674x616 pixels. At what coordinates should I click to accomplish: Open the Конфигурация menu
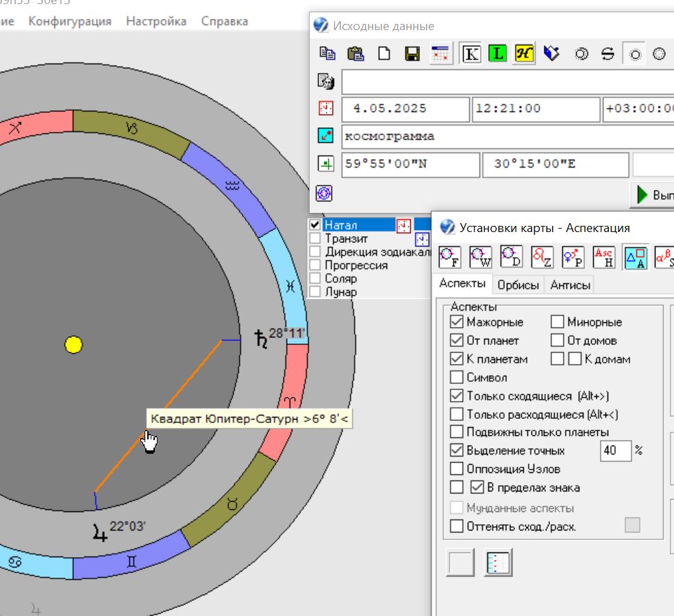pos(70,21)
